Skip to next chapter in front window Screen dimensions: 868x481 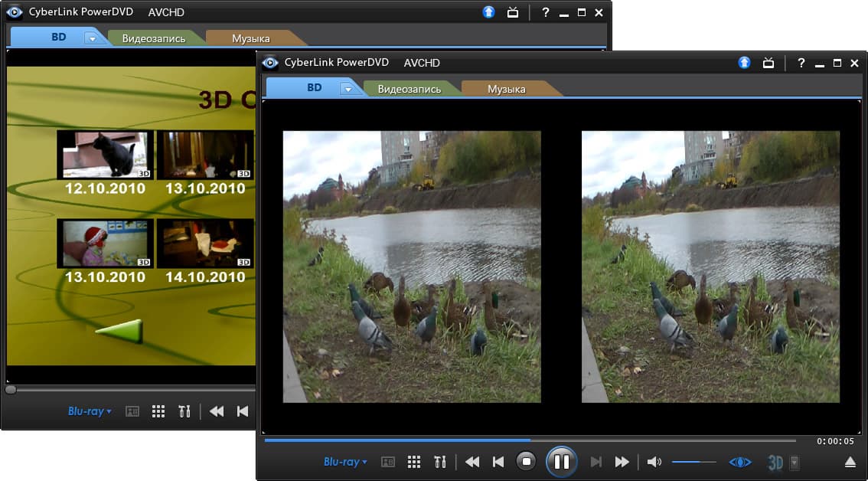pyautogui.click(x=596, y=462)
